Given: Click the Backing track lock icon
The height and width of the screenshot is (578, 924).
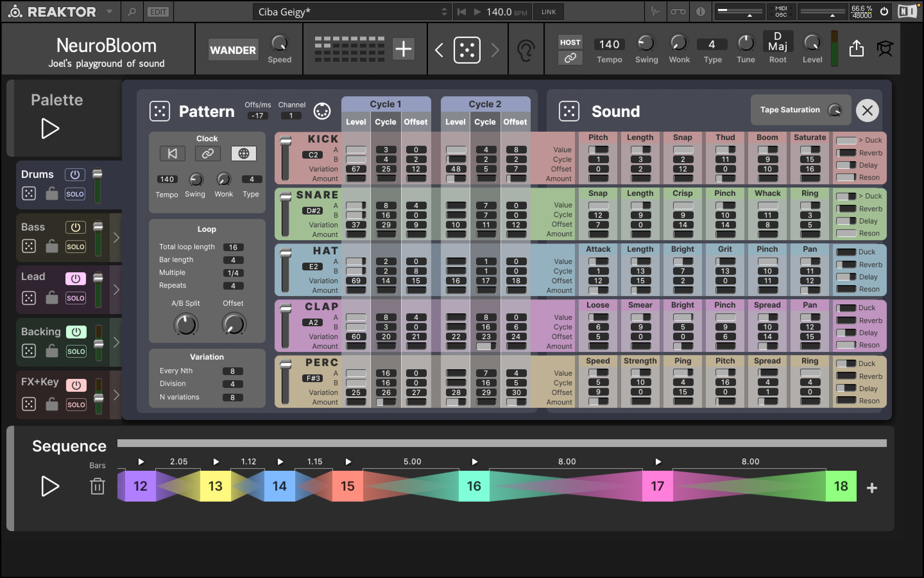Looking at the screenshot, I should point(52,351).
